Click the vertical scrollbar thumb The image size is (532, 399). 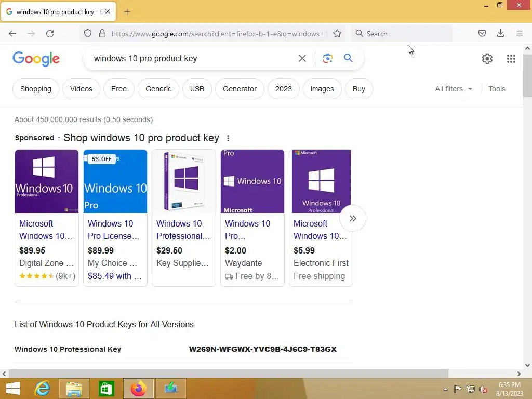pyautogui.click(x=527, y=75)
